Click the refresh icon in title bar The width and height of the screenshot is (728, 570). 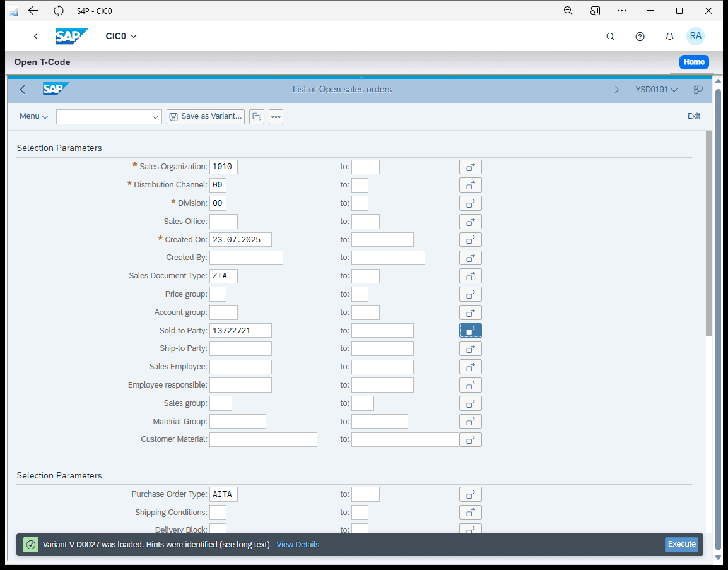59,11
